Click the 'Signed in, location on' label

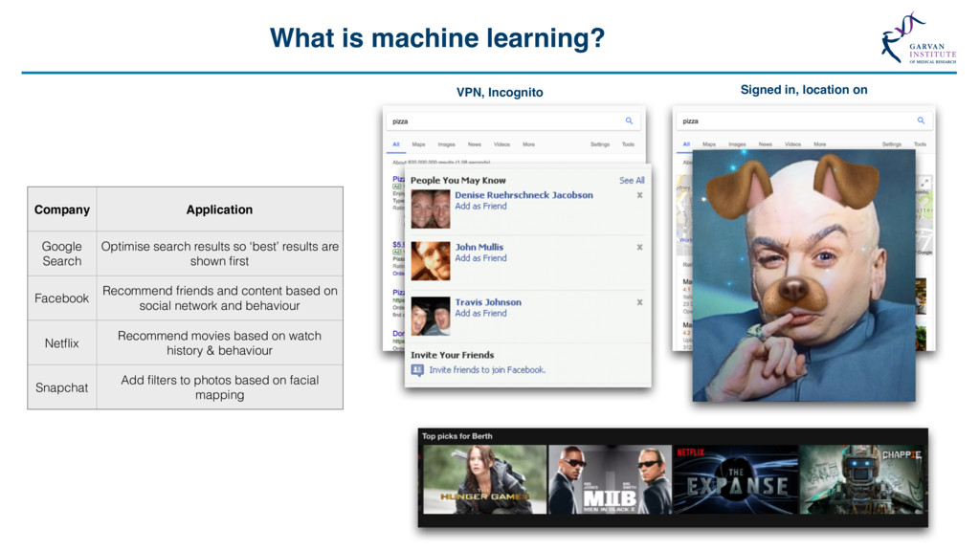[804, 90]
